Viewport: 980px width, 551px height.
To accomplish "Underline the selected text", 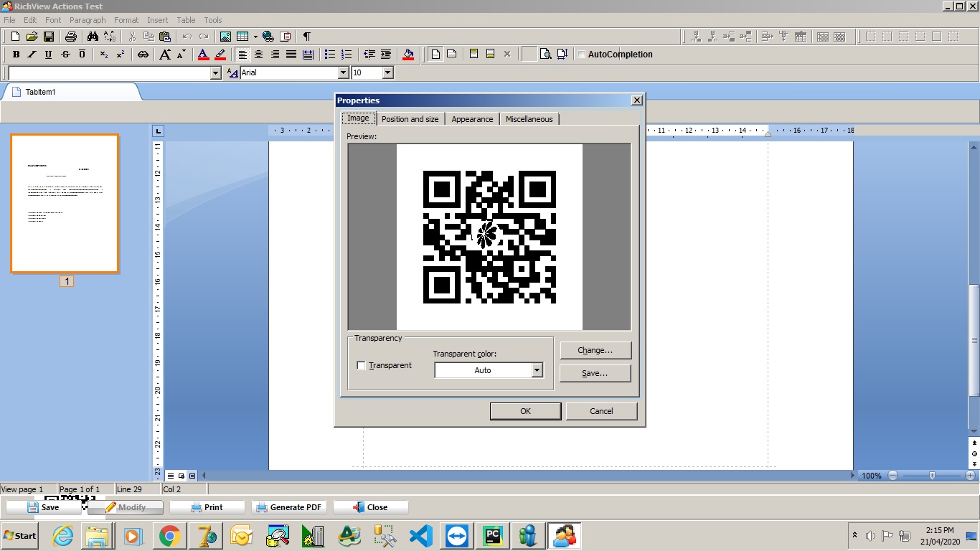I will 48,55.
